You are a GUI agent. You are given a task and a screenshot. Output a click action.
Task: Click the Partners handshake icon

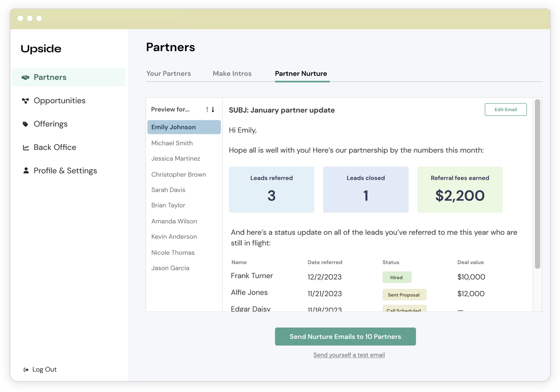pyautogui.click(x=26, y=77)
